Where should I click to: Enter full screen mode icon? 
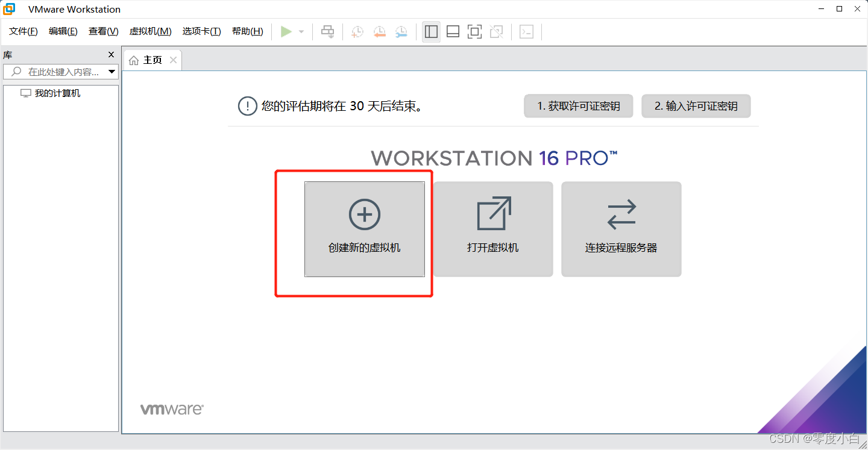(475, 32)
